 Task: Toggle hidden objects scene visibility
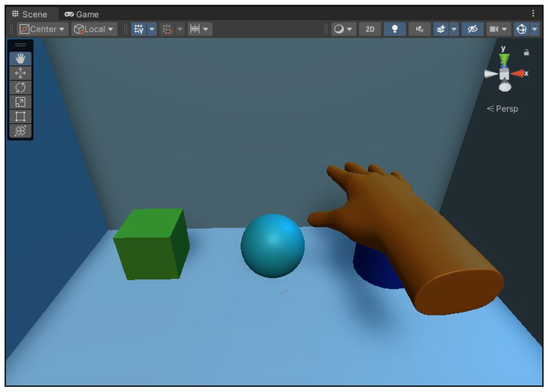tap(472, 29)
